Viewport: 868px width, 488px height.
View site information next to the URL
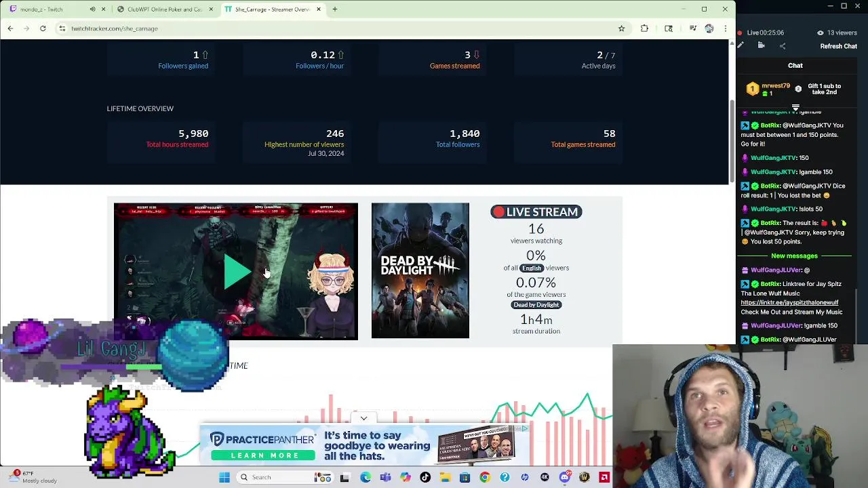[x=62, y=28]
